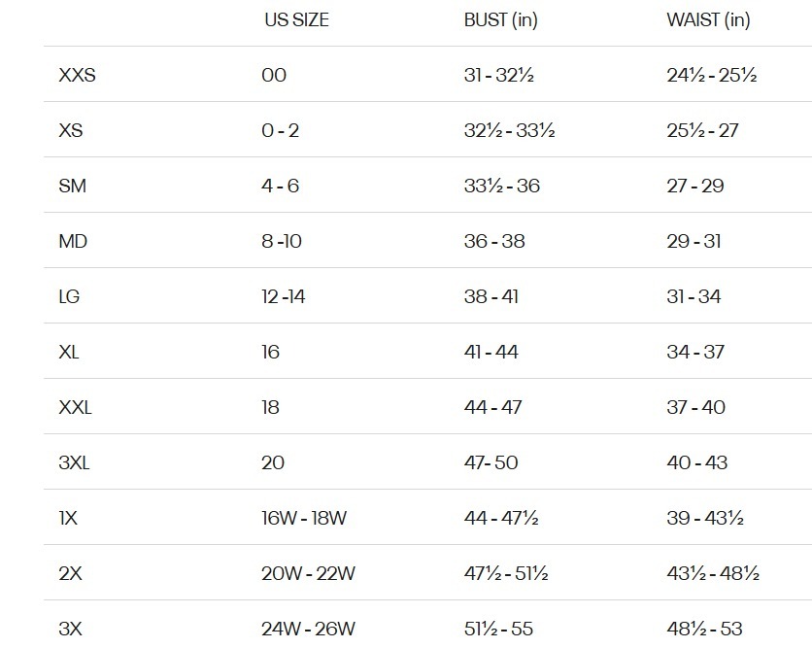Click the bust measurement 33½ - 36
This screenshot has width=812, height=648.
click(501, 186)
